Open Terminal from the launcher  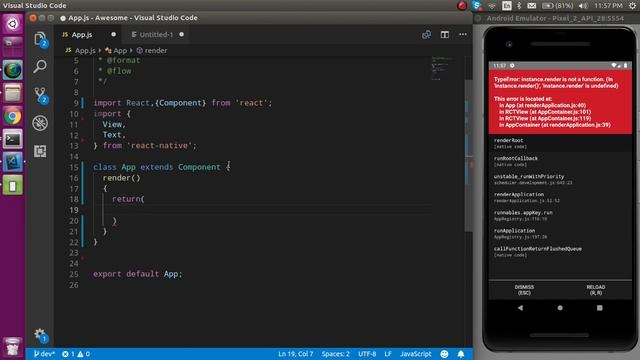pyautogui.click(x=12, y=140)
